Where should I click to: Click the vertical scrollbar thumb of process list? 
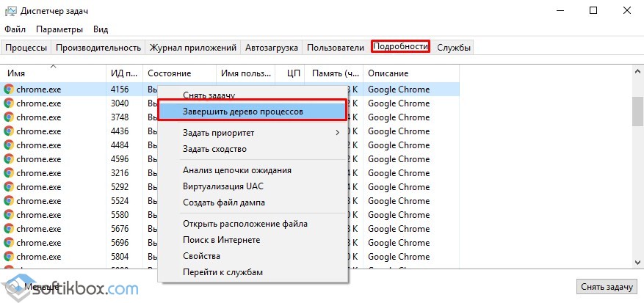[x=637, y=110]
